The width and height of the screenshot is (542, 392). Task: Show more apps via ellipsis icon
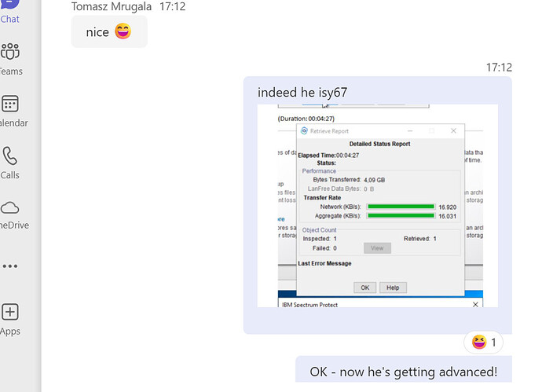[x=10, y=266]
